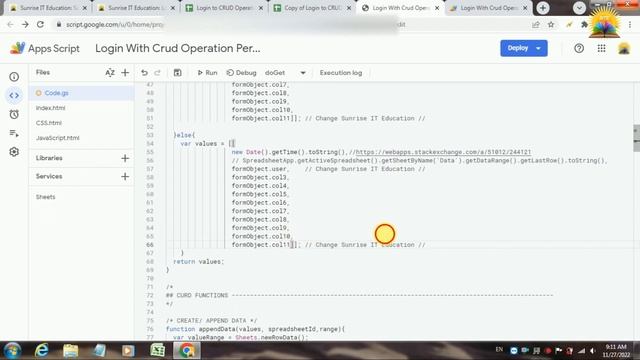Click the Deploy button
The image size is (640, 360).
coord(518,48)
